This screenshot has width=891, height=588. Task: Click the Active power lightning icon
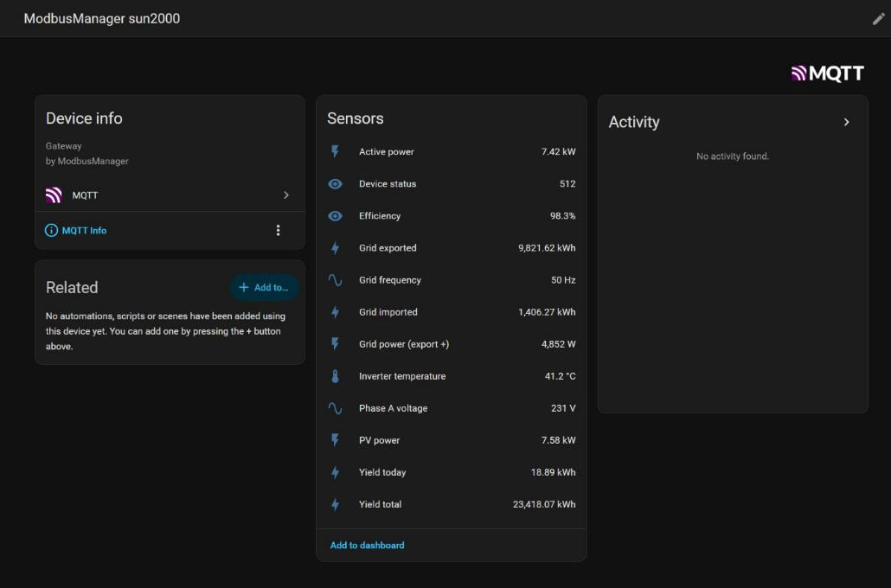[336, 151]
